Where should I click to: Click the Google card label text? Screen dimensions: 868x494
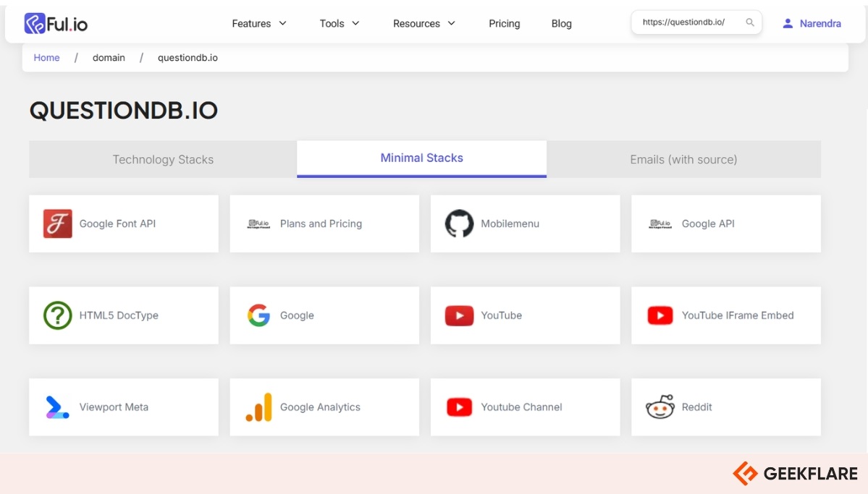297,315
